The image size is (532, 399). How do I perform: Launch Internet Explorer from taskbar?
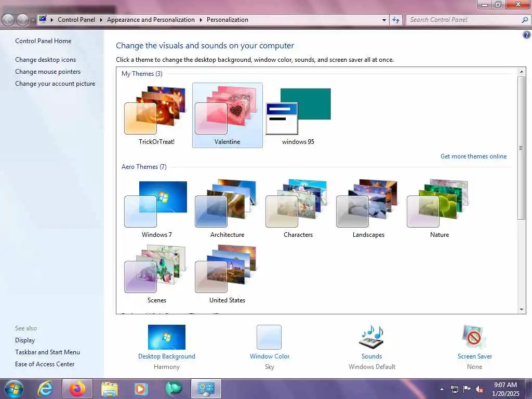point(45,389)
